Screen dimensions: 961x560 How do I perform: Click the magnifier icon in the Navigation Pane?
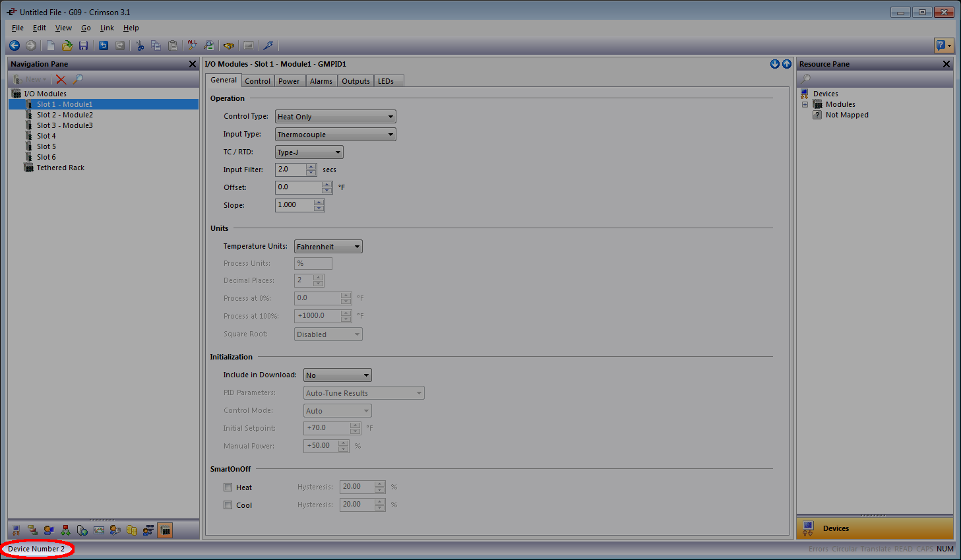coord(78,79)
